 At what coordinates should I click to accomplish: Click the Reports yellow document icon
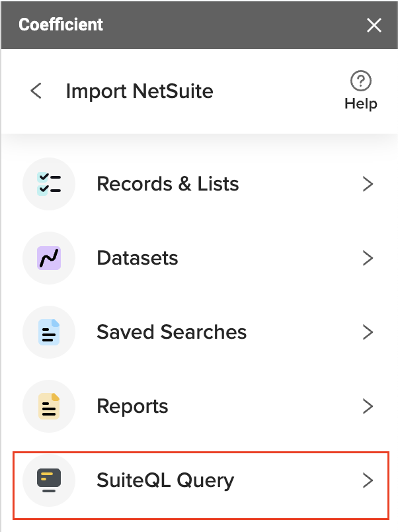(49, 406)
